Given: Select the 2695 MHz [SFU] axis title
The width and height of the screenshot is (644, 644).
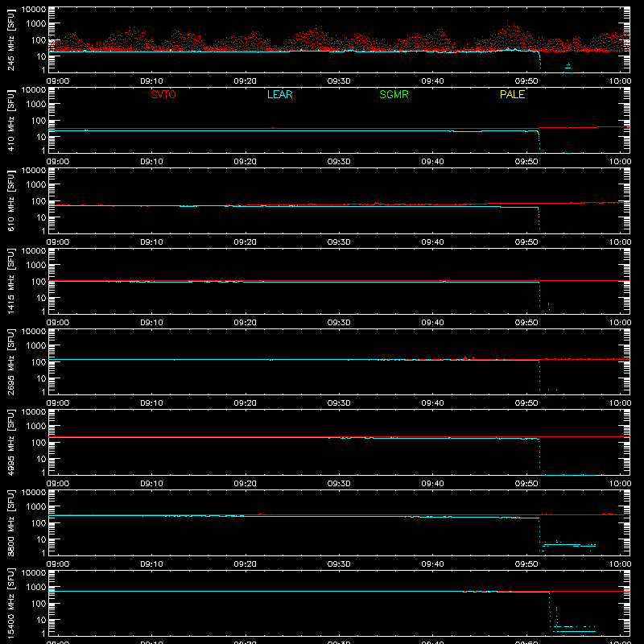Looking at the screenshot, I should point(11,362).
